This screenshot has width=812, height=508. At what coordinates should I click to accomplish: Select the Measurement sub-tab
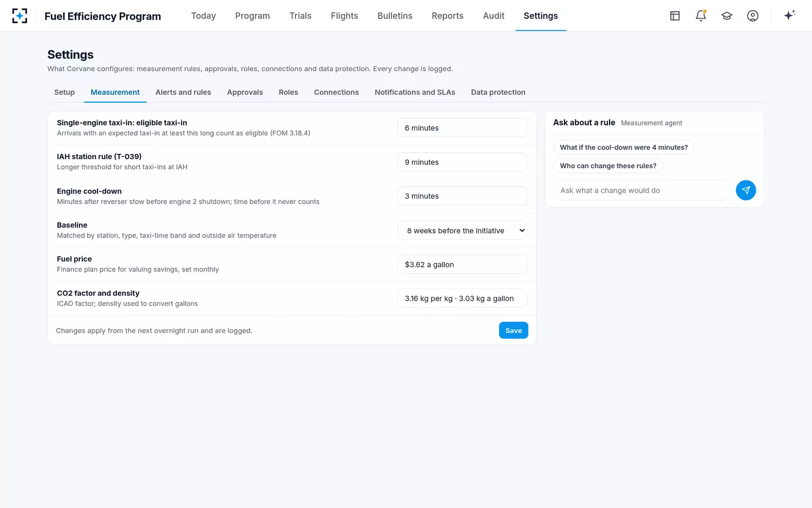pyautogui.click(x=115, y=92)
